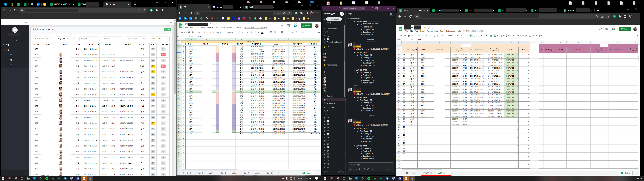
Task: Toggle Italic in the right sheet toolbar
Action: click(x=474, y=36)
